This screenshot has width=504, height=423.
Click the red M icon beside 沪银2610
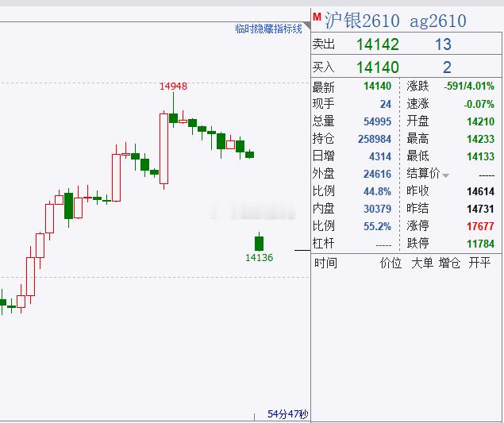coord(317,17)
